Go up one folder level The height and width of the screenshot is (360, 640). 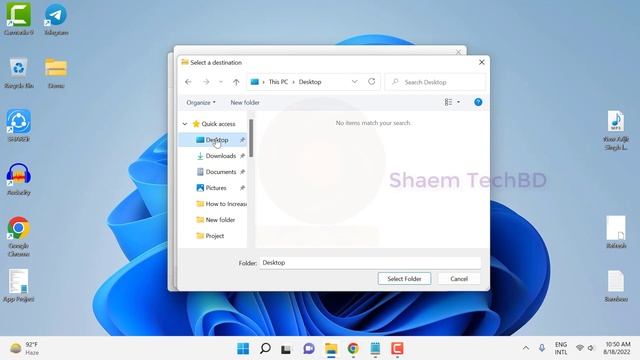pos(236,82)
